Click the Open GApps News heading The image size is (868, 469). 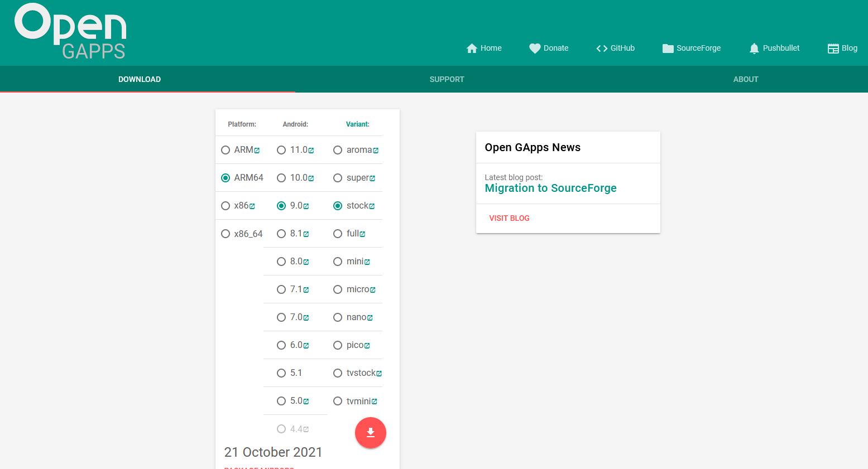[533, 147]
